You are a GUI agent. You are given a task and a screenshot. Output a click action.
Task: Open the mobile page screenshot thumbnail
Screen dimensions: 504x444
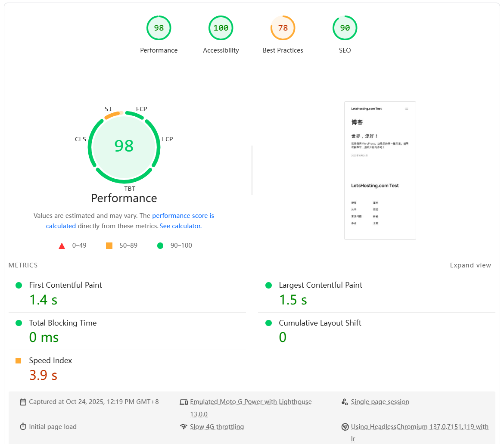click(x=380, y=171)
